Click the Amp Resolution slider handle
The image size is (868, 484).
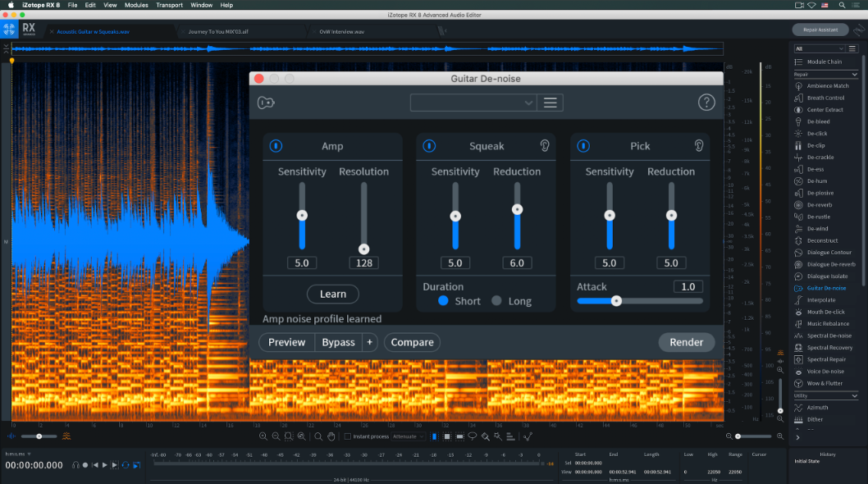[x=363, y=249]
